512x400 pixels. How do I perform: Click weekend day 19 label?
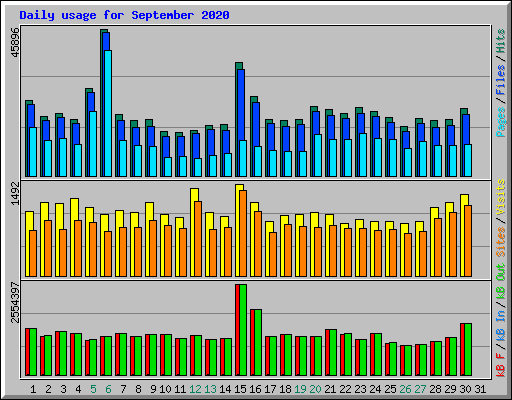pos(300,389)
